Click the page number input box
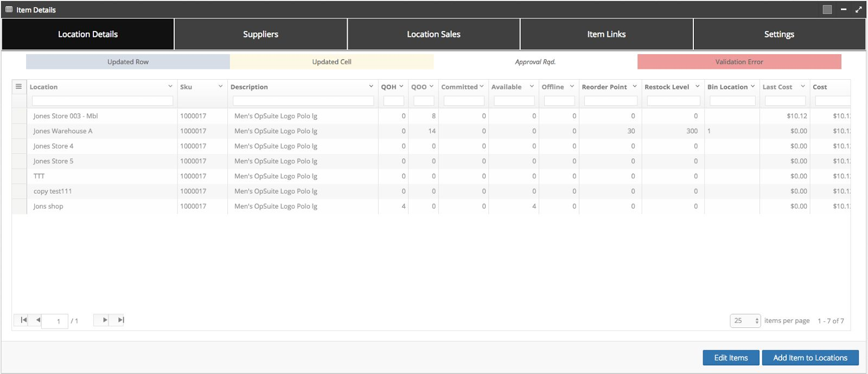This screenshot has width=868, height=374. click(x=55, y=321)
